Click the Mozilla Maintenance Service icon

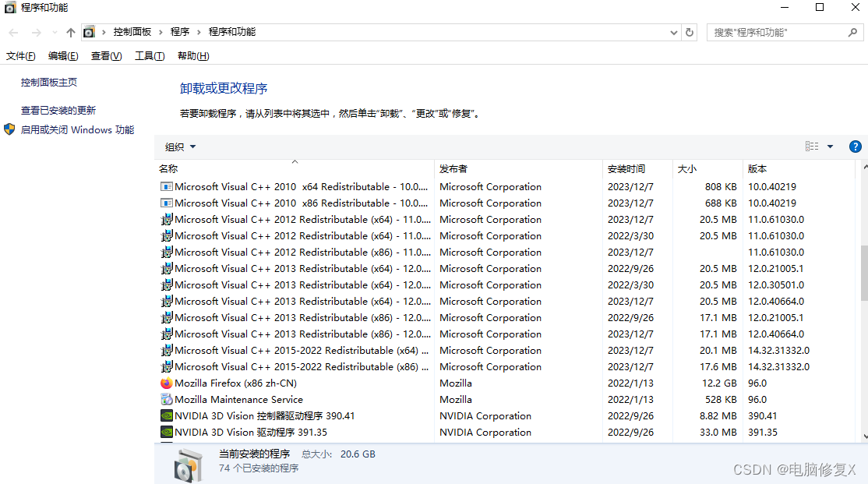pos(166,399)
